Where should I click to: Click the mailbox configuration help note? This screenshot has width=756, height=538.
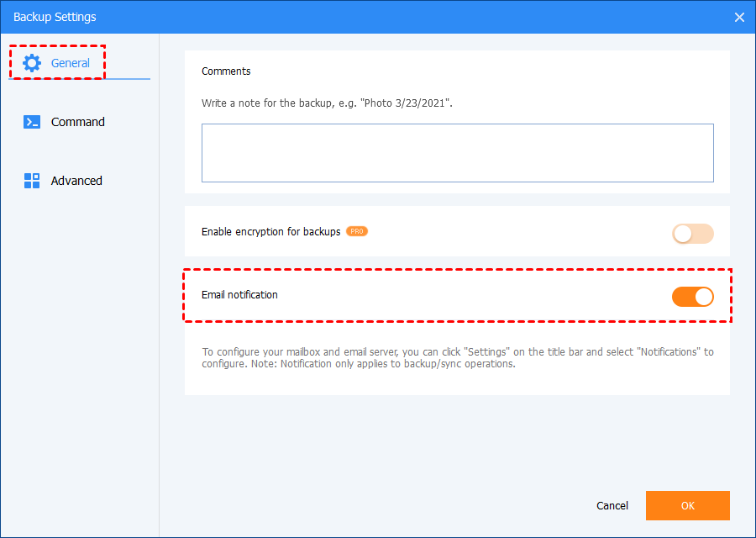click(x=457, y=358)
